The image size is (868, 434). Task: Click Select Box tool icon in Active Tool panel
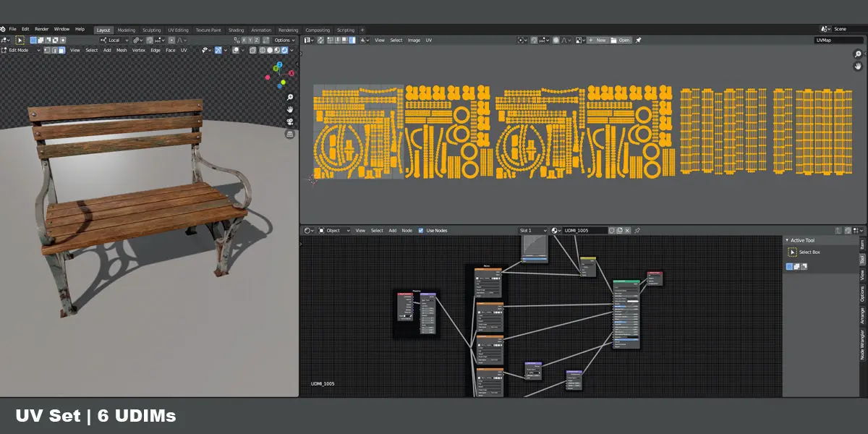(x=792, y=252)
